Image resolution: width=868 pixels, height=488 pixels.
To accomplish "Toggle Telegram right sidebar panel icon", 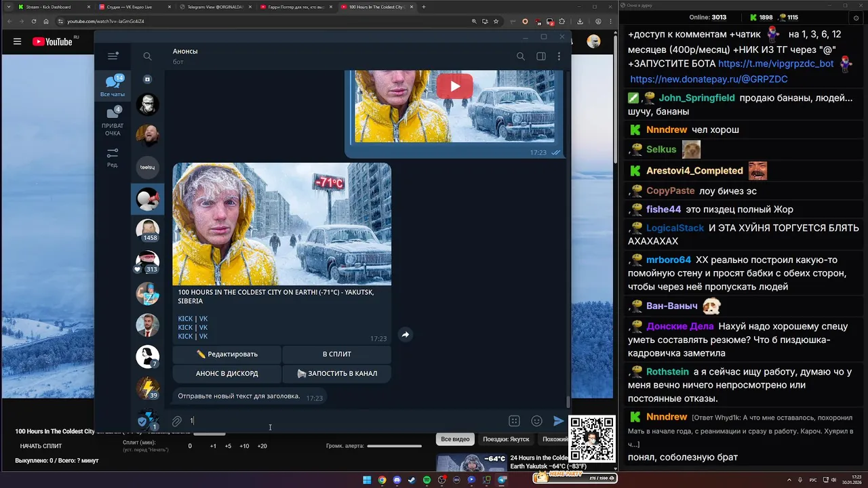I will click(541, 56).
